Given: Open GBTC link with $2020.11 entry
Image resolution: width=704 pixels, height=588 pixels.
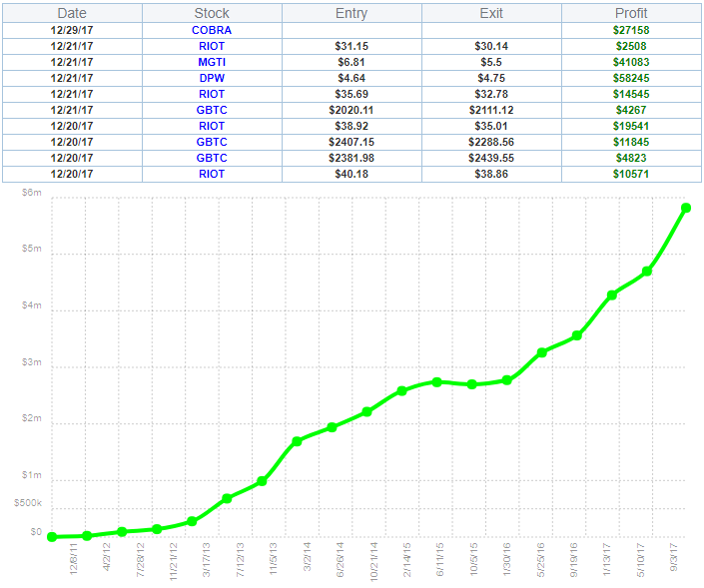Looking at the screenshot, I should pos(212,110).
